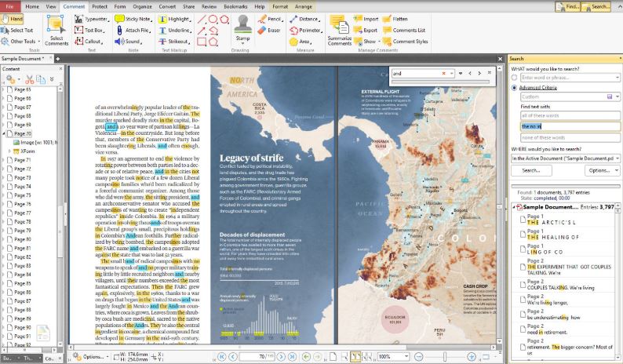The image size is (623, 364).
Task: Switch to the Convert tab
Action: click(x=167, y=6)
